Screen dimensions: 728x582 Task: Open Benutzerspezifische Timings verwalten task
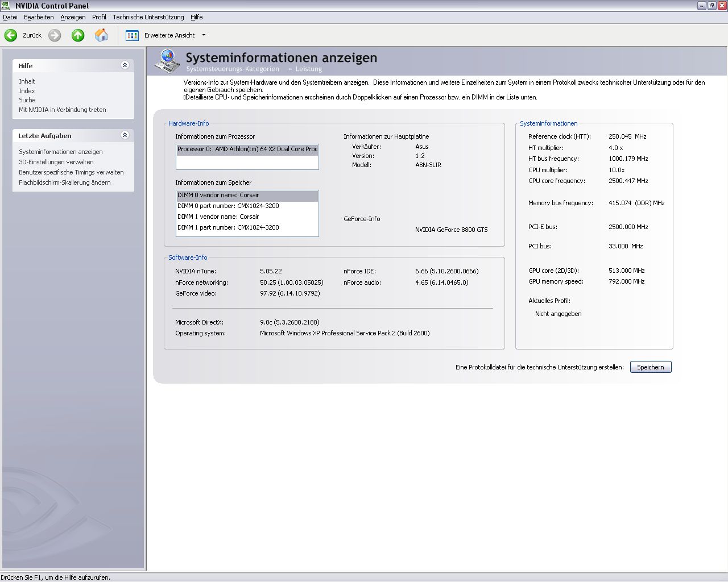pyautogui.click(x=71, y=172)
